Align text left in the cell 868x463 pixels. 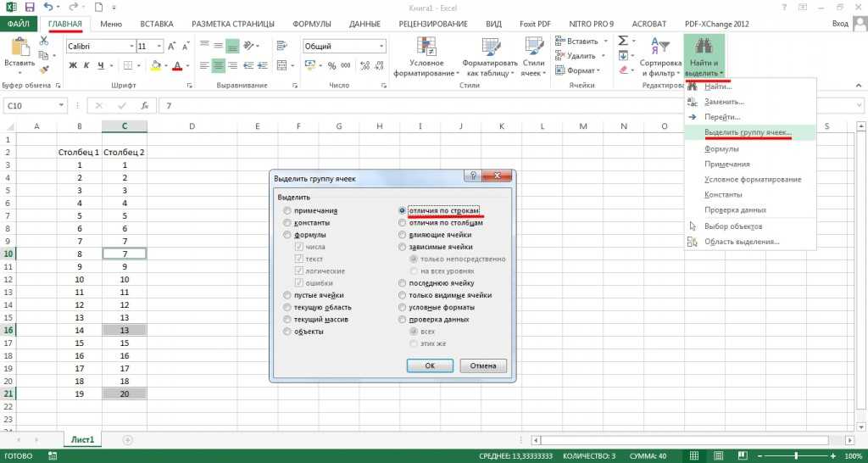coord(204,65)
